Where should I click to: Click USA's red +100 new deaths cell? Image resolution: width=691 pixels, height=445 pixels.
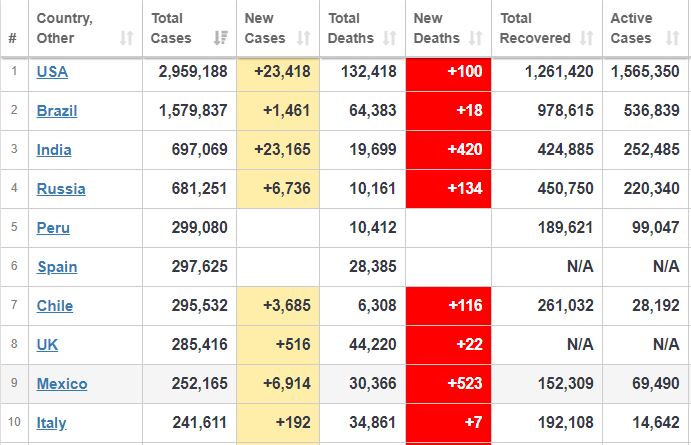pos(448,72)
